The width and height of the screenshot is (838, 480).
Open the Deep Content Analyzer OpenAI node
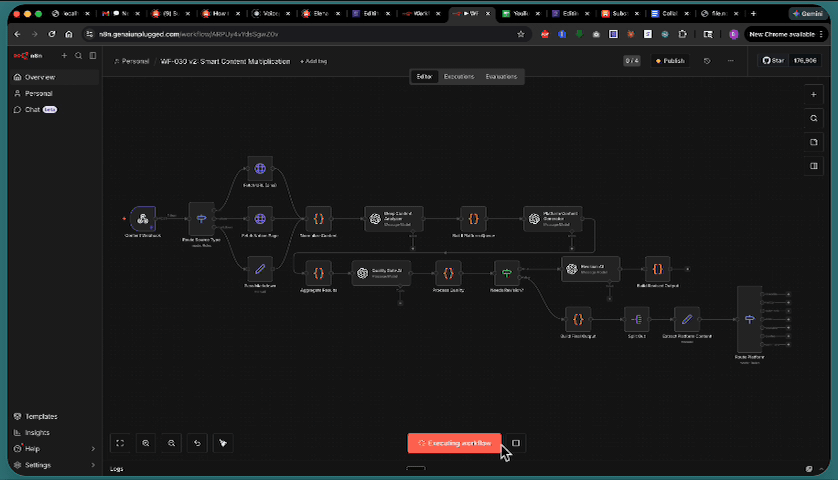click(x=394, y=219)
